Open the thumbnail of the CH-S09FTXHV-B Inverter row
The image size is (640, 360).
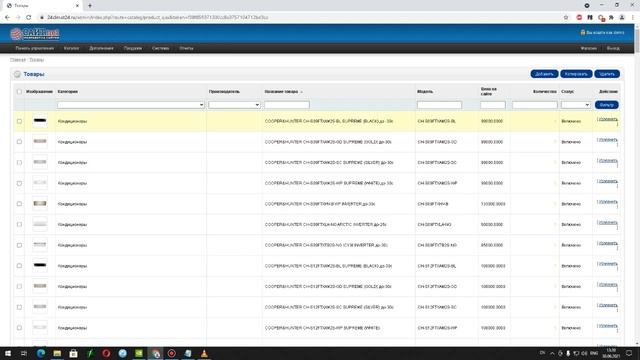[40, 203]
